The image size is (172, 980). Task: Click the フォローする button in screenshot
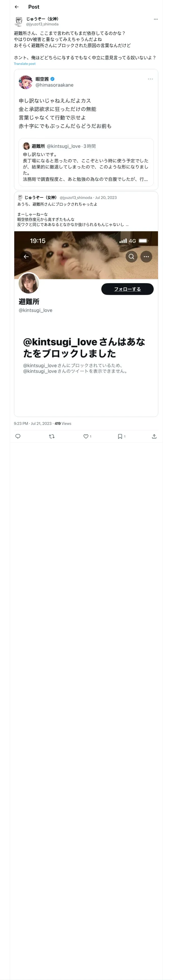[x=127, y=289]
